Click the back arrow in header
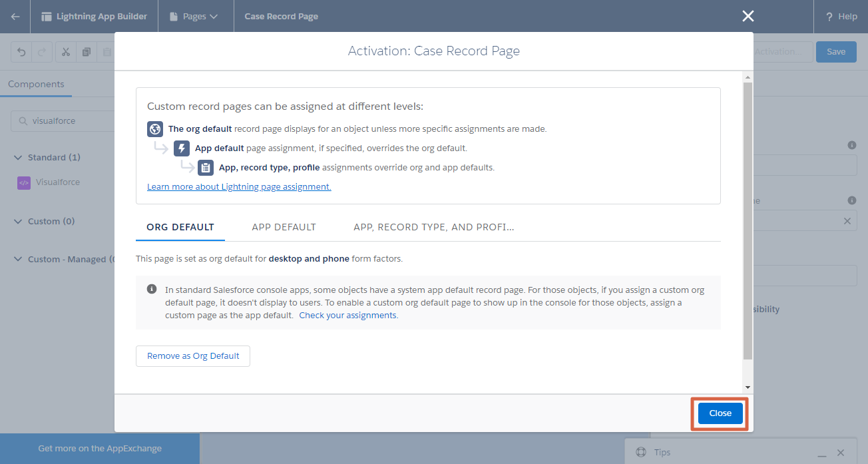 point(15,17)
